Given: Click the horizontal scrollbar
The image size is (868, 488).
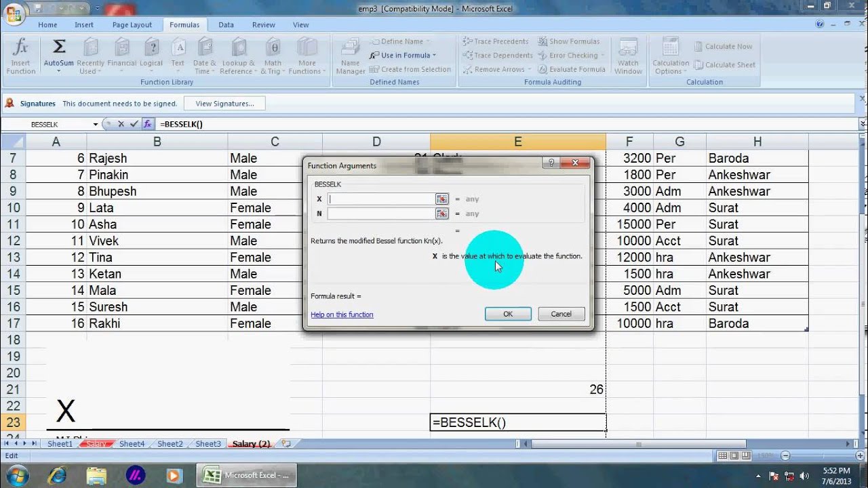Looking at the screenshot, I should coord(637,444).
